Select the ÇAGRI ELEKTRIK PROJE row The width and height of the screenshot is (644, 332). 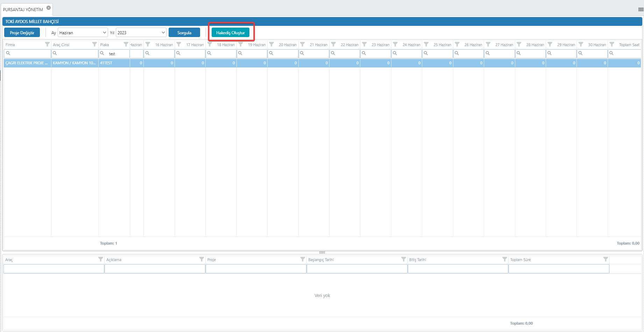tap(27, 63)
